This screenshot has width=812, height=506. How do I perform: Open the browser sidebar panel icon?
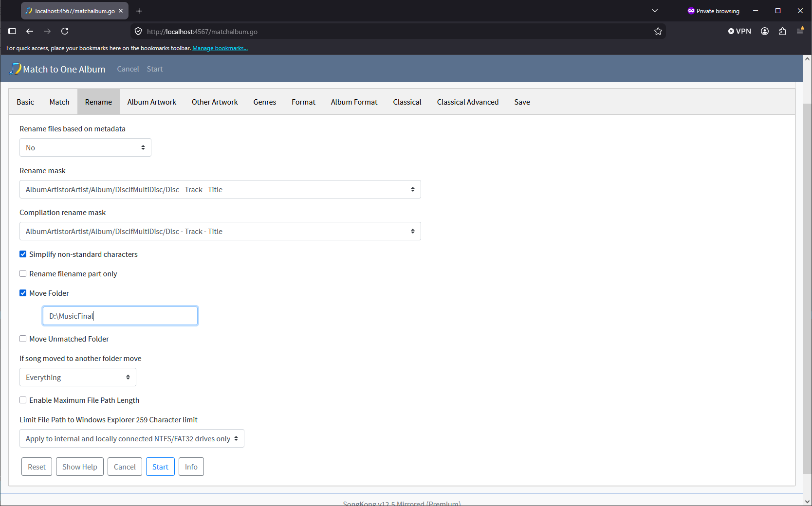[13, 31]
